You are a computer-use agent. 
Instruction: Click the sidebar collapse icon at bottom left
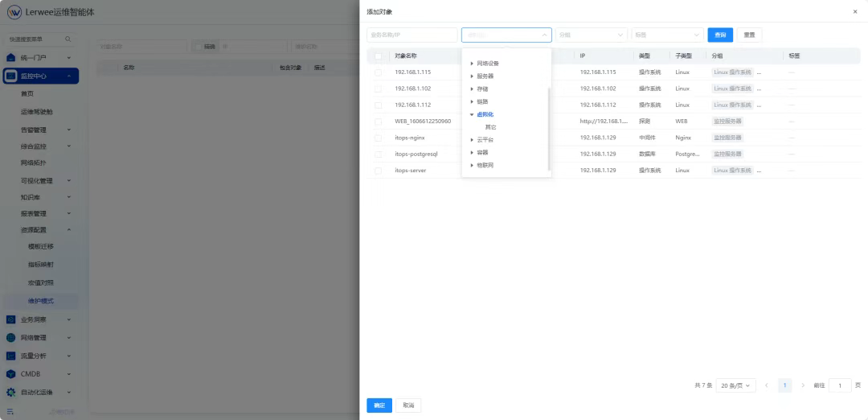point(11,411)
